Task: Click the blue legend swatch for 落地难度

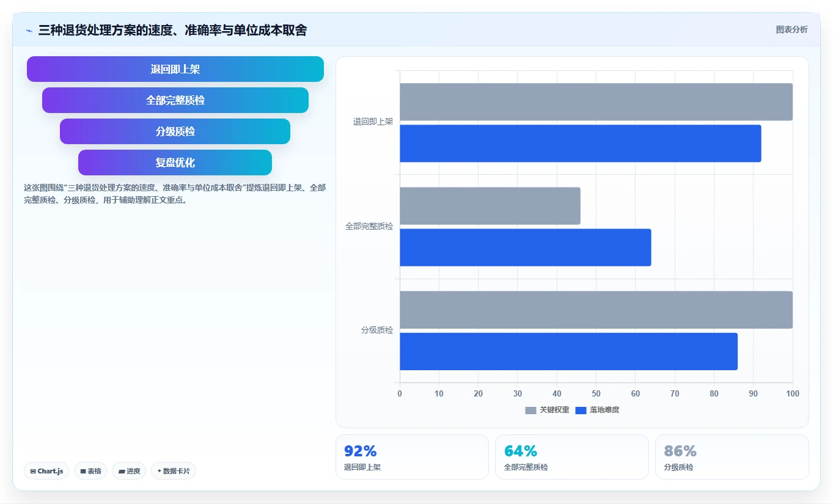Action: [581, 411]
